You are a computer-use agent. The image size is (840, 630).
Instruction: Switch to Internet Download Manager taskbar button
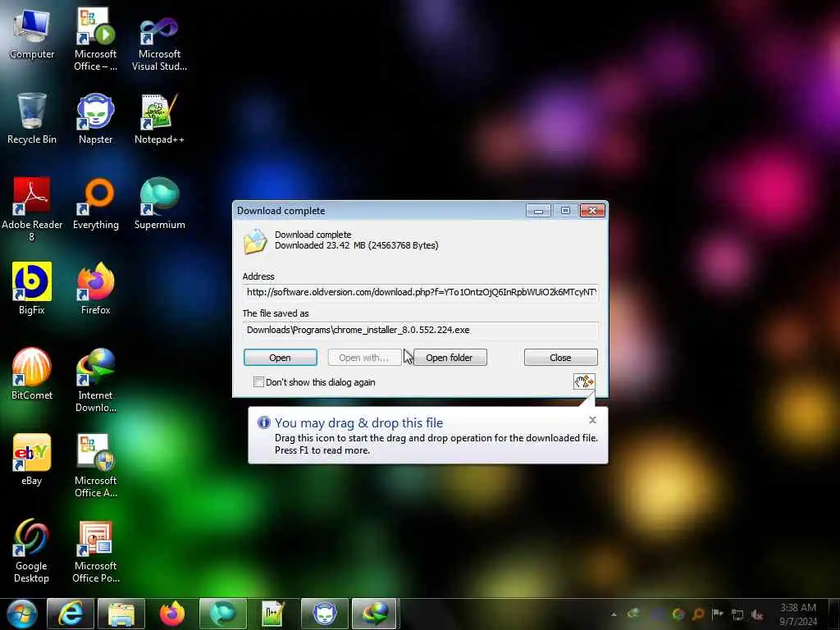pos(375,614)
